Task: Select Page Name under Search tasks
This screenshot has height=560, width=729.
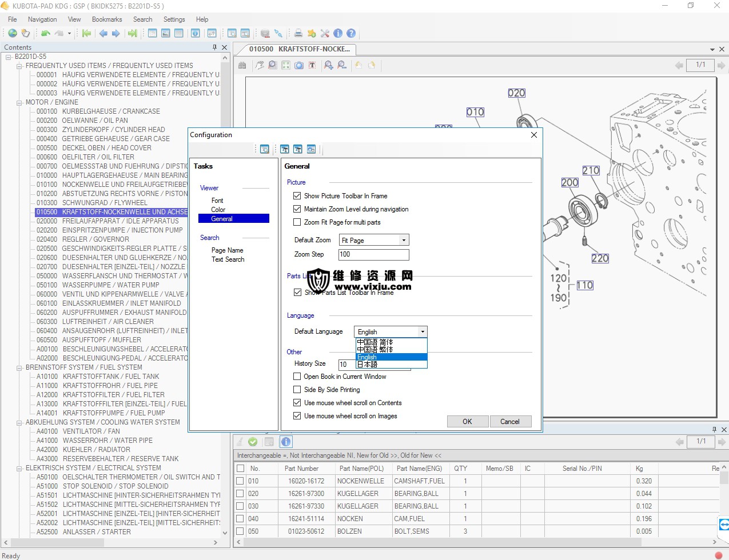Action: tap(227, 250)
